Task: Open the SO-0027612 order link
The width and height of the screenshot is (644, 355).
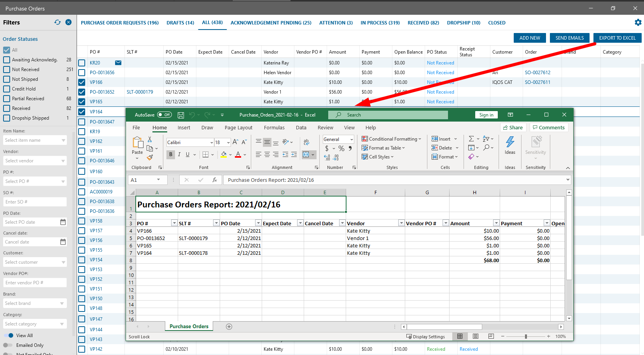Action: click(537, 73)
